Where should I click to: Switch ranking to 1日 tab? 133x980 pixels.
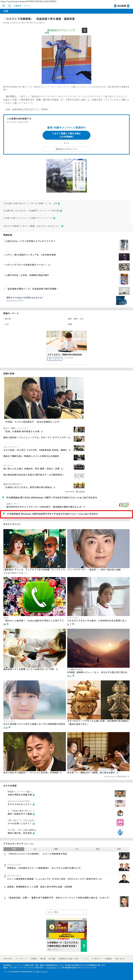[35, 849]
